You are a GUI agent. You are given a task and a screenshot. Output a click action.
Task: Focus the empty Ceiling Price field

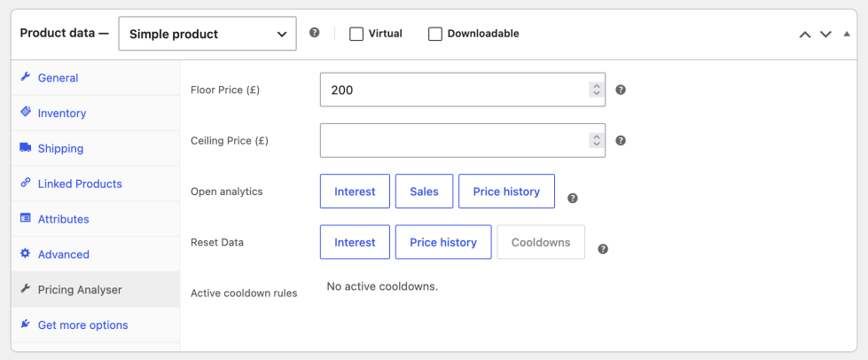tap(463, 140)
